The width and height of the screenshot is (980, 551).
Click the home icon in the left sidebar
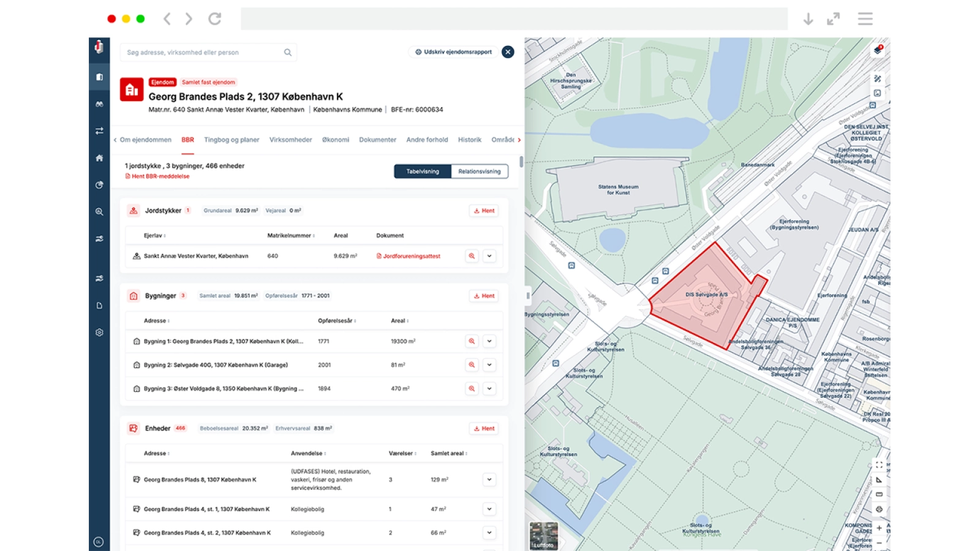coord(99,158)
